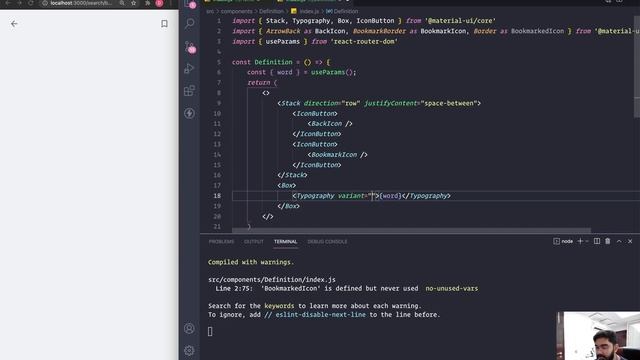This screenshot has width=640, height=360.
Task: Click the bookmark icon in browser page
Action: coord(164,24)
